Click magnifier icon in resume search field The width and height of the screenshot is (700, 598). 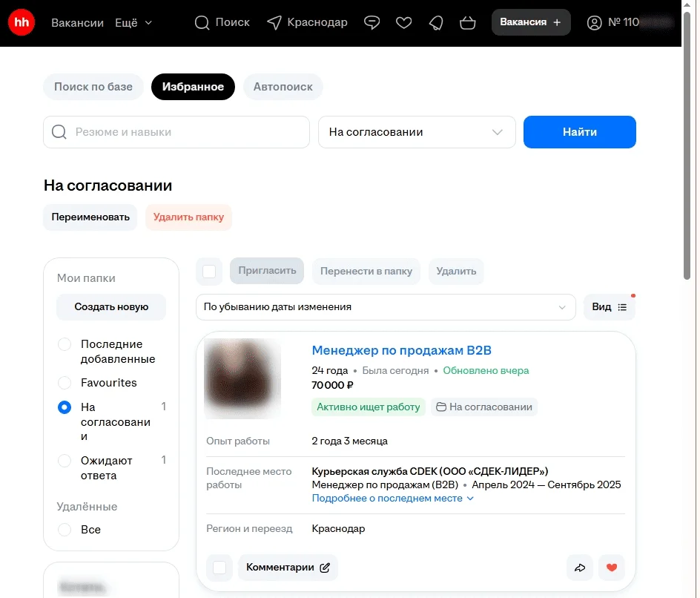point(59,132)
